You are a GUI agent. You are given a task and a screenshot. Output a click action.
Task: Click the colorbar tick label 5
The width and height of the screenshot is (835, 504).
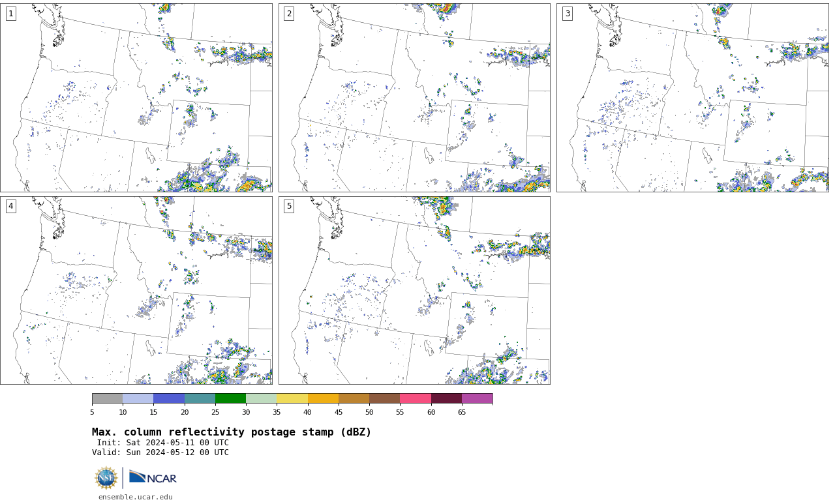(92, 412)
